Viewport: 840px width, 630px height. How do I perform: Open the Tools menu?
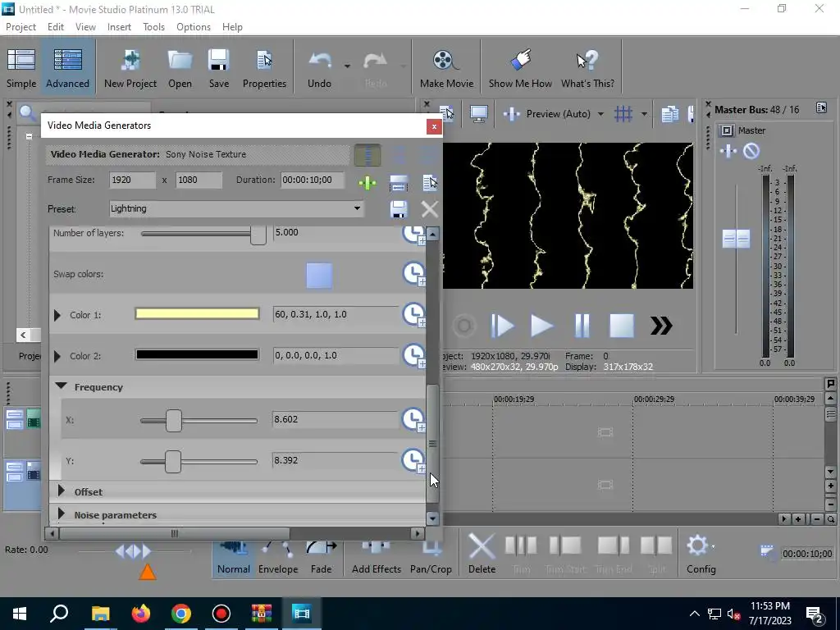pyautogui.click(x=153, y=27)
